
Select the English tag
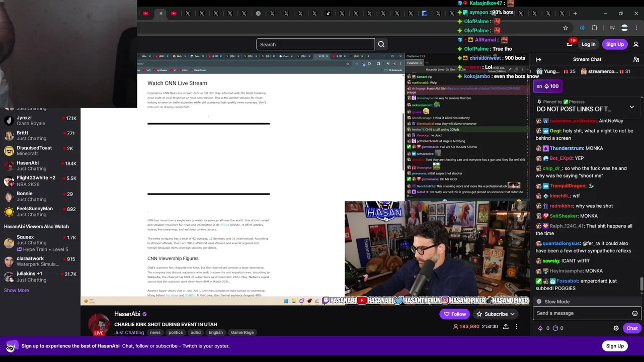[x=216, y=332]
